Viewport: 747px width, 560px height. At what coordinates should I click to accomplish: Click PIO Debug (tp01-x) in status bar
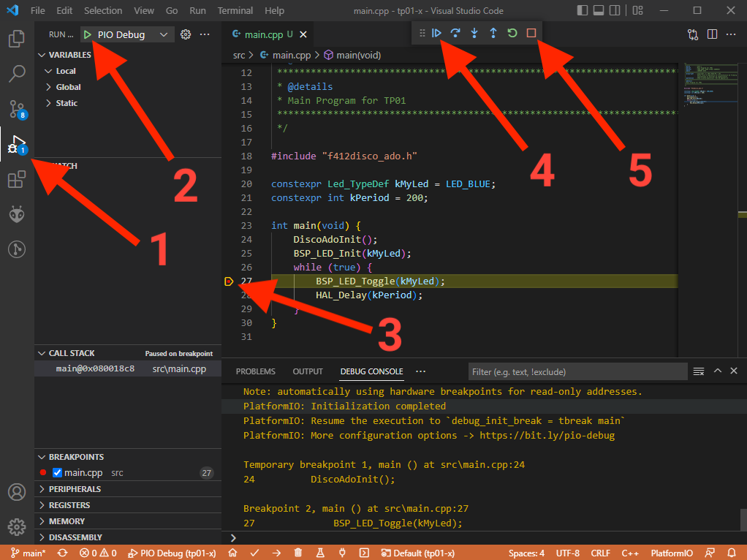[x=172, y=553]
